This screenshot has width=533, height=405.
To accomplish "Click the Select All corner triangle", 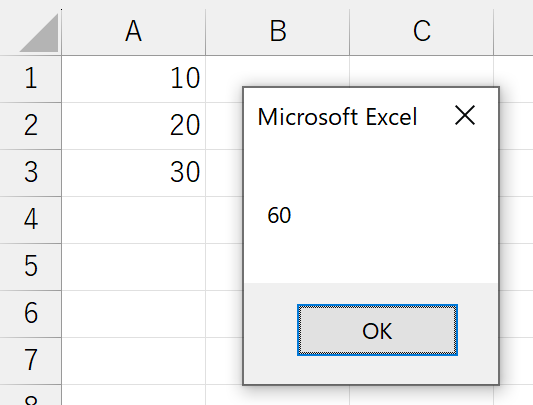I will (39, 33).
